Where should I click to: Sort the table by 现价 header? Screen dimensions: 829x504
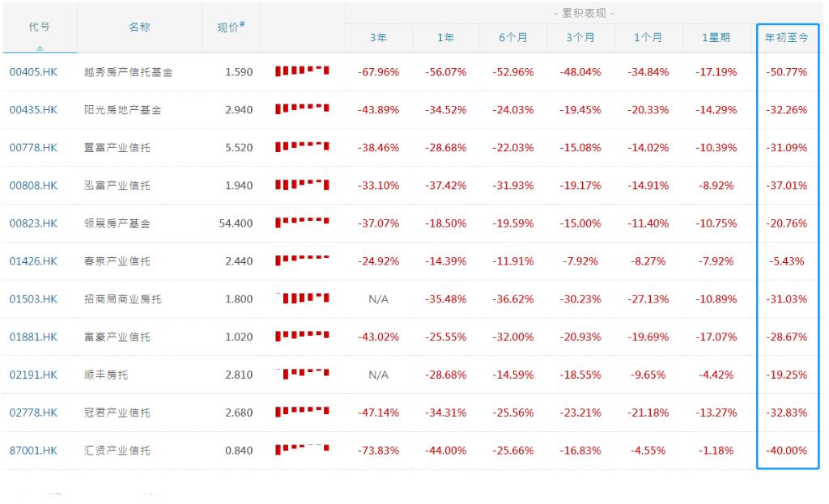(231, 27)
